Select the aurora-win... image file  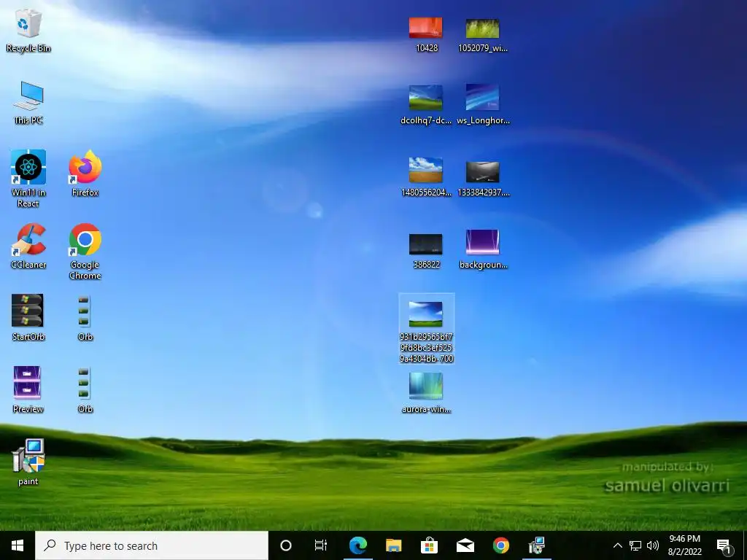coord(426,393)
